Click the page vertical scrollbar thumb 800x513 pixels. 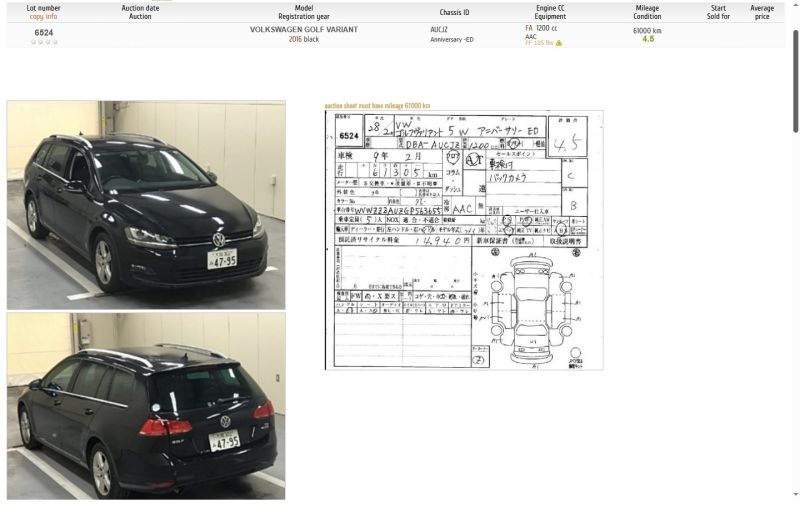[x=795, y=82]
